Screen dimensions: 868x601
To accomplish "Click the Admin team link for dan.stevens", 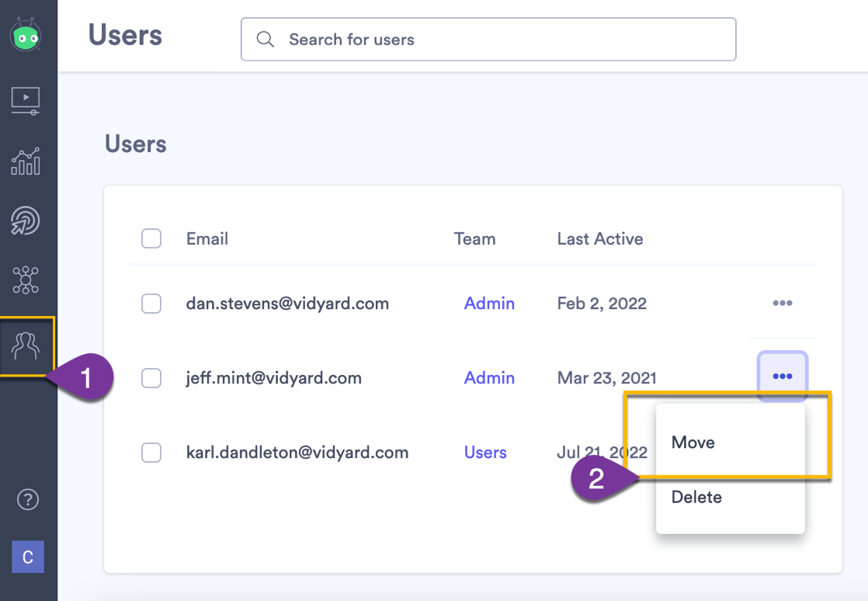I will pyautogui.click(x=489, y=304).
